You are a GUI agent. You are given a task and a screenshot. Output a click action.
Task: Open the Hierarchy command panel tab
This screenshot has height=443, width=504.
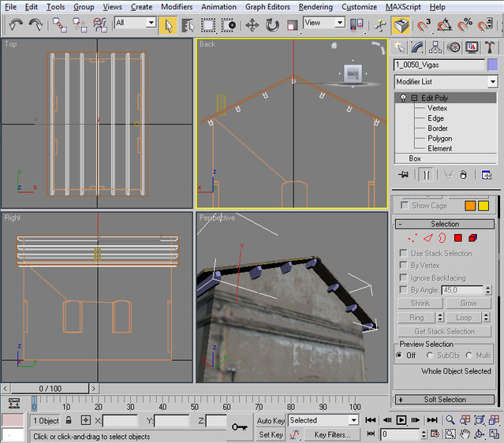pyautogui.click(x=434, y=47)
